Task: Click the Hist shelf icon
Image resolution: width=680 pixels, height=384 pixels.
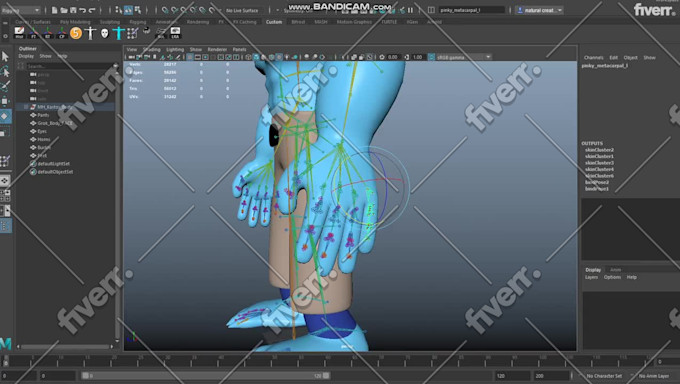Action: coord(19,33)
